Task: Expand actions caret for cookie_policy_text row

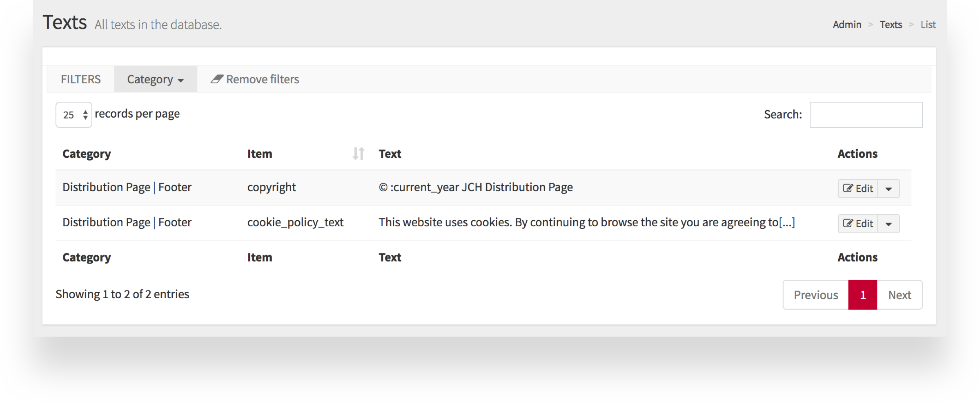Action: [x=889, y=224]
